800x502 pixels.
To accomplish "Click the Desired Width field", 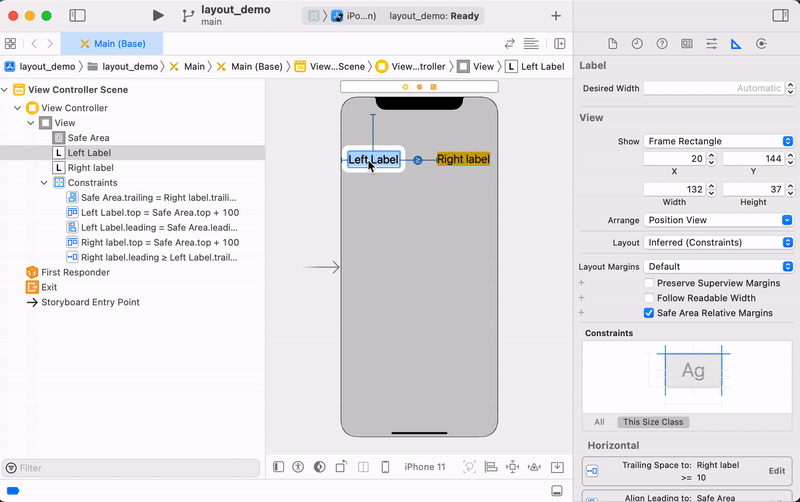I will [714, 88].
